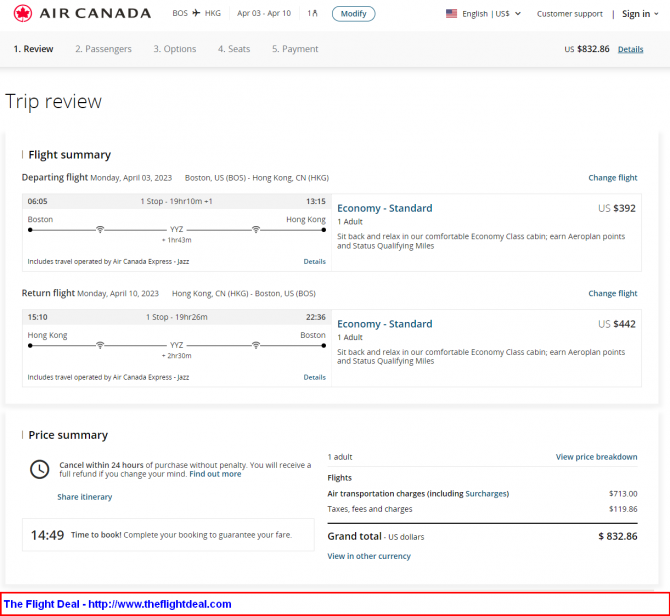Click the HKG destination code in header

213,13
